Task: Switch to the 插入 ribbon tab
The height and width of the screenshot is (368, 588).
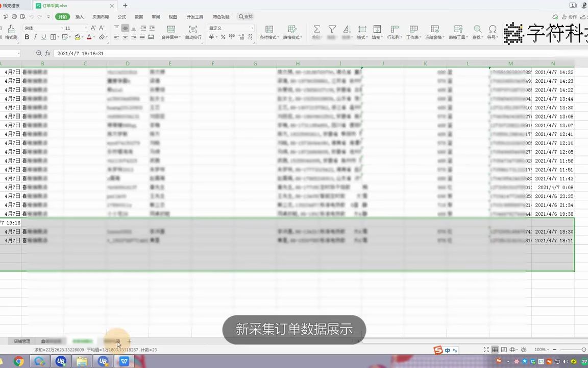Action: (80, 16)
